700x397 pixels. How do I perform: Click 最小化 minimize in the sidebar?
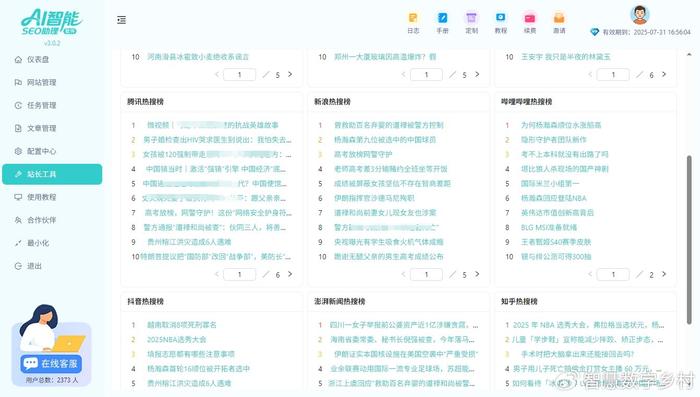click(38, 243)
